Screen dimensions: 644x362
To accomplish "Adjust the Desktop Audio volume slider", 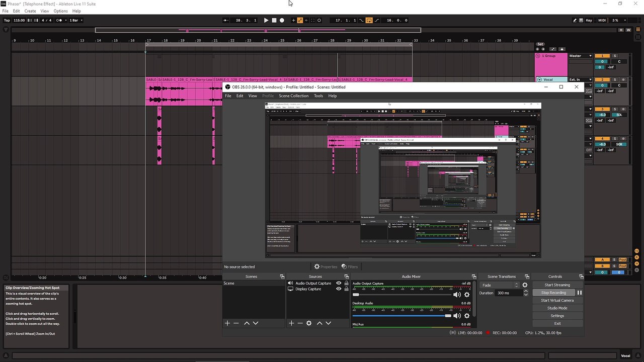I will point(402,316).
